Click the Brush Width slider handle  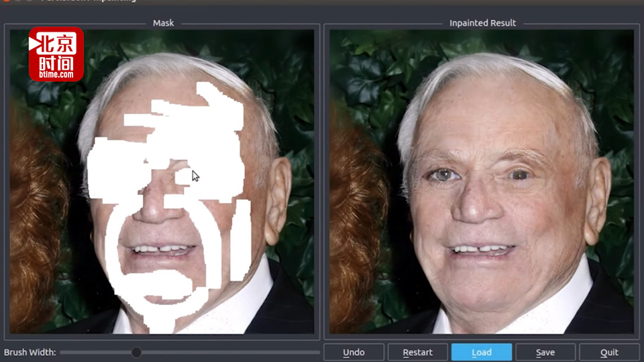(x=136, y=352)
